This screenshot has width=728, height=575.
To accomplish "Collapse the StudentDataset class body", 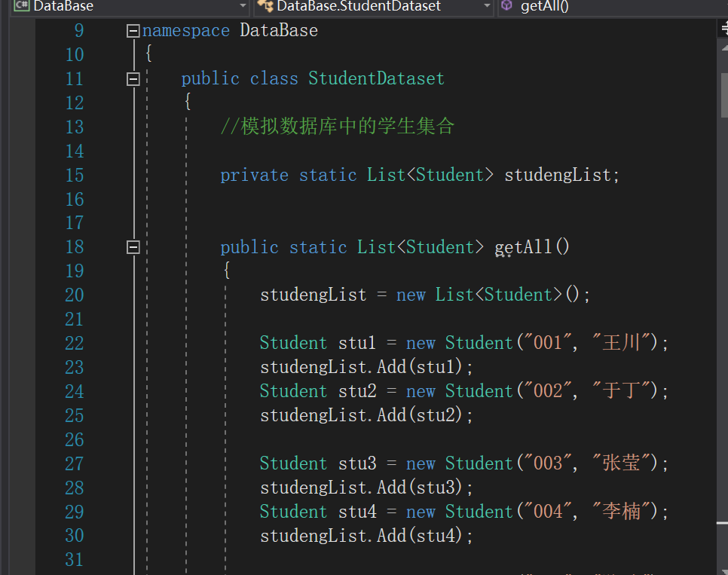I will pos(133,78).
